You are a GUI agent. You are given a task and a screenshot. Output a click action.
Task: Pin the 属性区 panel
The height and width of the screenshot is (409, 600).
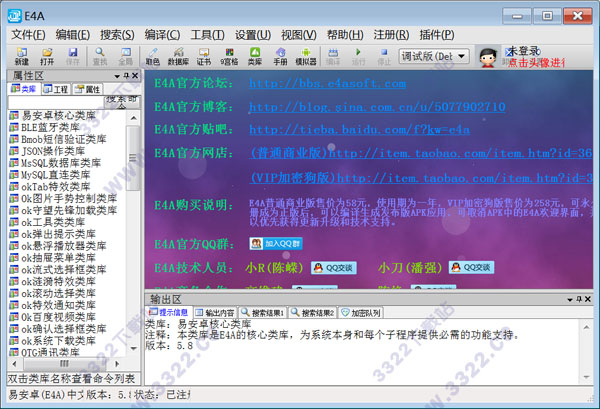(127, 76)
